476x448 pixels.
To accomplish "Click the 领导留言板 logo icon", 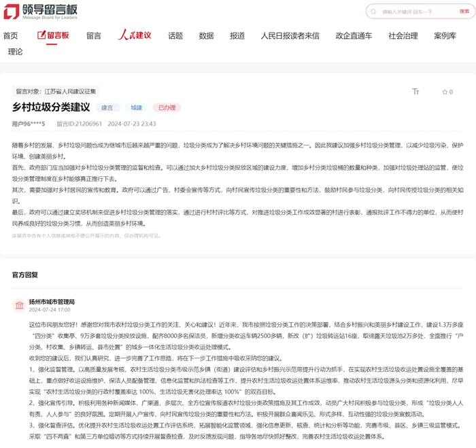I will [x=12, y=12].
